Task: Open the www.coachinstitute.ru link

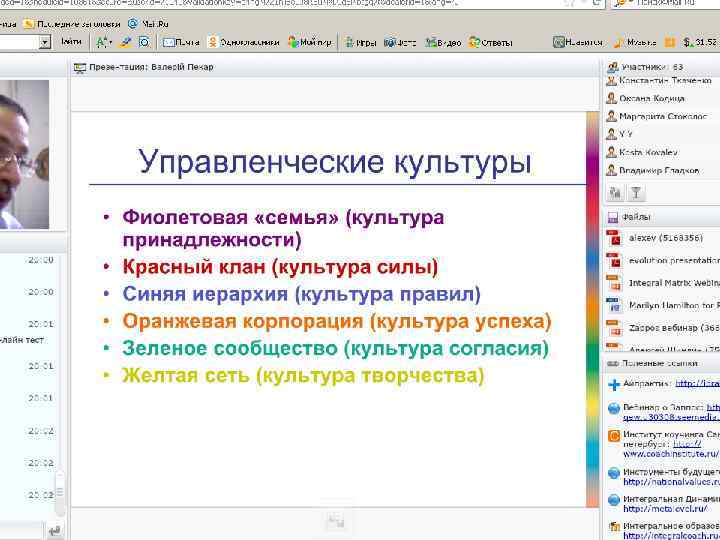Action: click(x=671, y=454)
